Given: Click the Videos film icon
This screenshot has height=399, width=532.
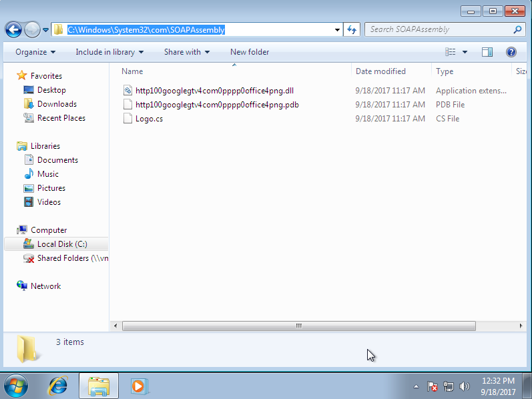Looking at the screenshot, I should pyautogui.click(x=29, y=202).
